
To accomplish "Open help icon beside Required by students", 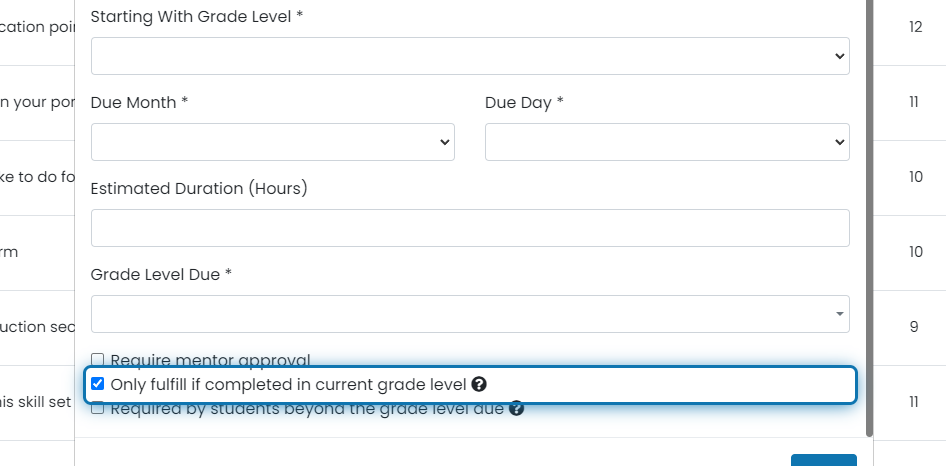I will pos(516,409).
